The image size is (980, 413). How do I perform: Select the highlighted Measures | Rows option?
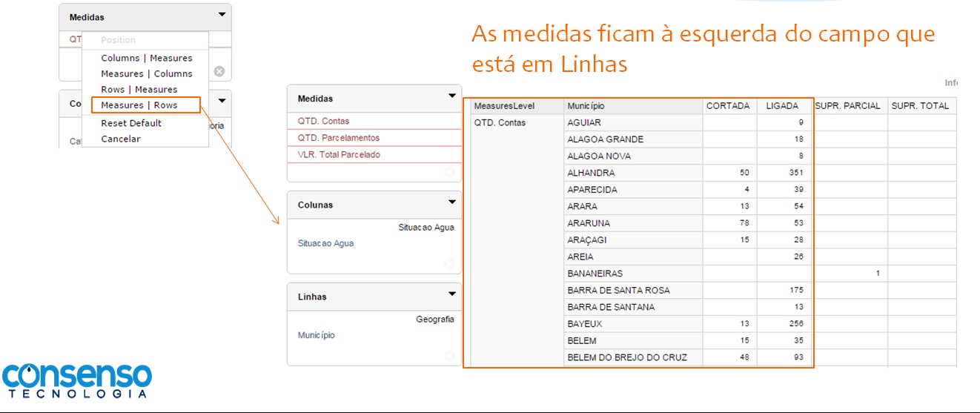139,105
